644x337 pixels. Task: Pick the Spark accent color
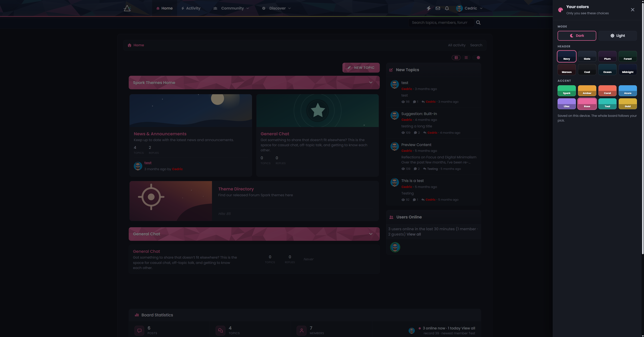coord(567,91)
